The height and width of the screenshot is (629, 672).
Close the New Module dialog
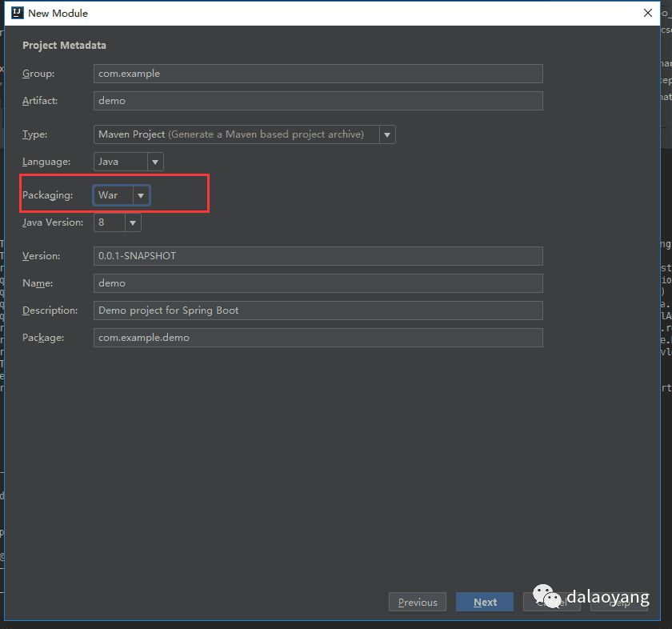(x=647, y=13)
